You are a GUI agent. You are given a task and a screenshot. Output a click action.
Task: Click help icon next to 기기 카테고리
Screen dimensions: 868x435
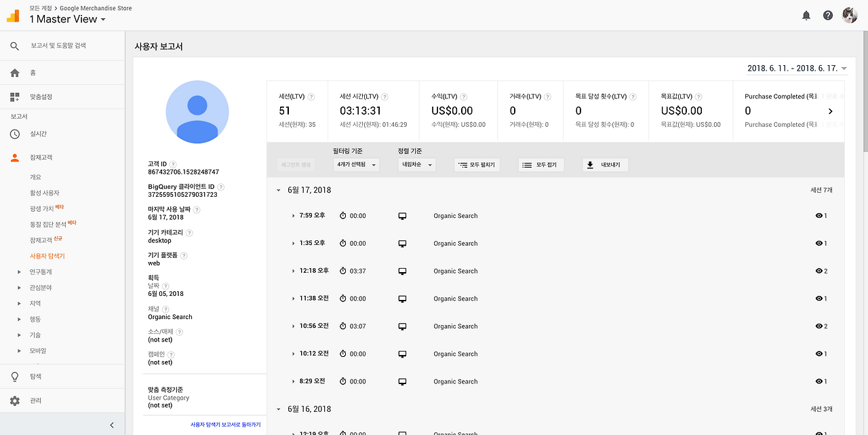coord(189,233)
